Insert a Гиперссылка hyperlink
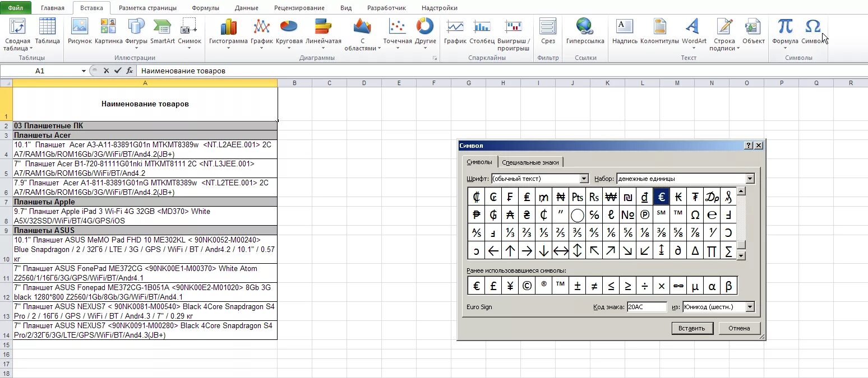Viewport: 868px width, 378px height. pos(585,31)
